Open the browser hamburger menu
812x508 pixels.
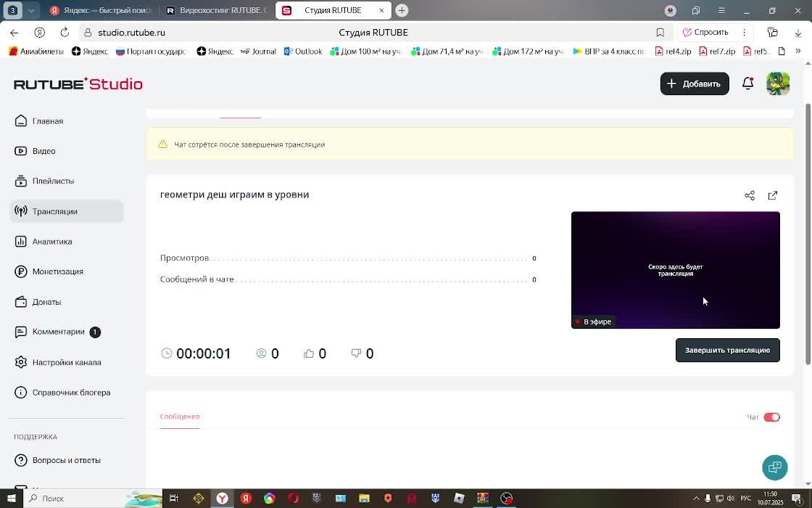click(x=721, y=10)
